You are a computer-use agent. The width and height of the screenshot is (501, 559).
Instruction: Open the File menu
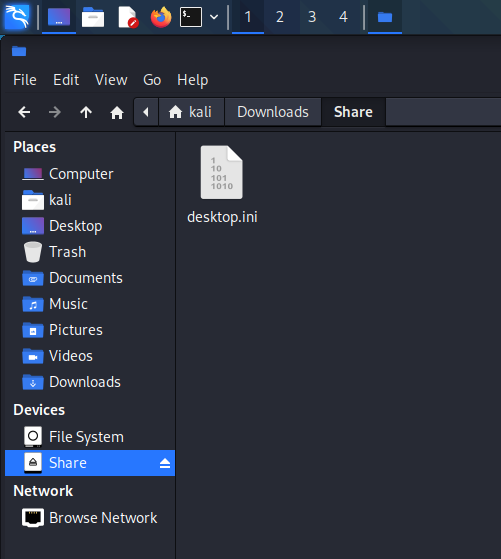tap(25, 80)
